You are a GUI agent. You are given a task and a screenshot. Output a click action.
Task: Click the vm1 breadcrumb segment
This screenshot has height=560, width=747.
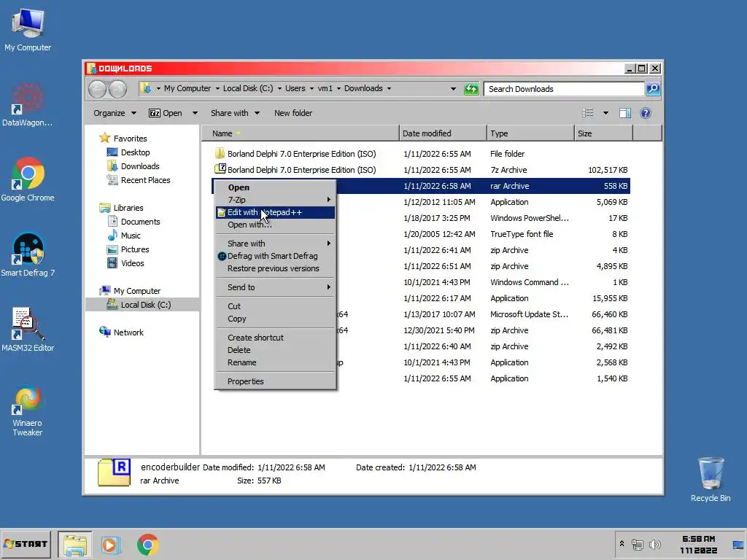[325, 88]
